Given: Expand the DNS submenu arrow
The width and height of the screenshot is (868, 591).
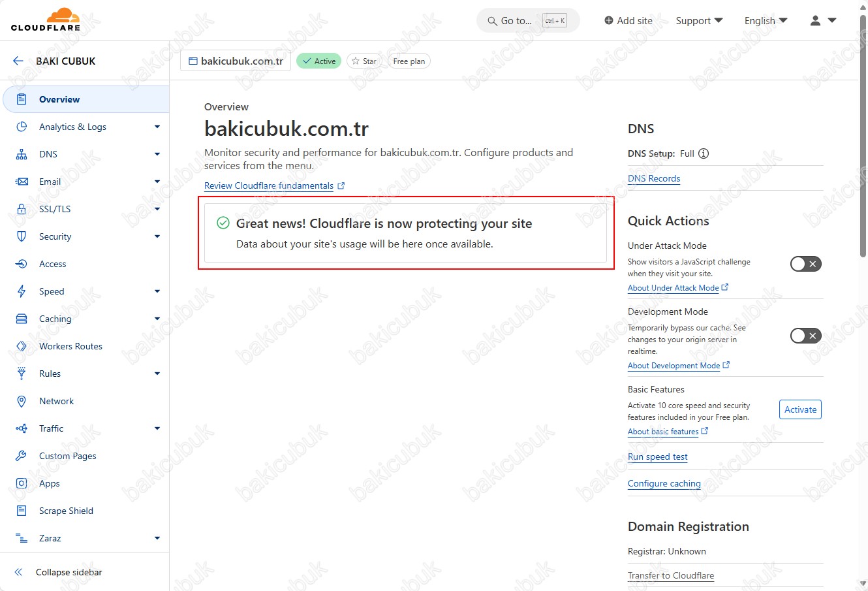Looking at the screenshot, I should pos(157,154).
